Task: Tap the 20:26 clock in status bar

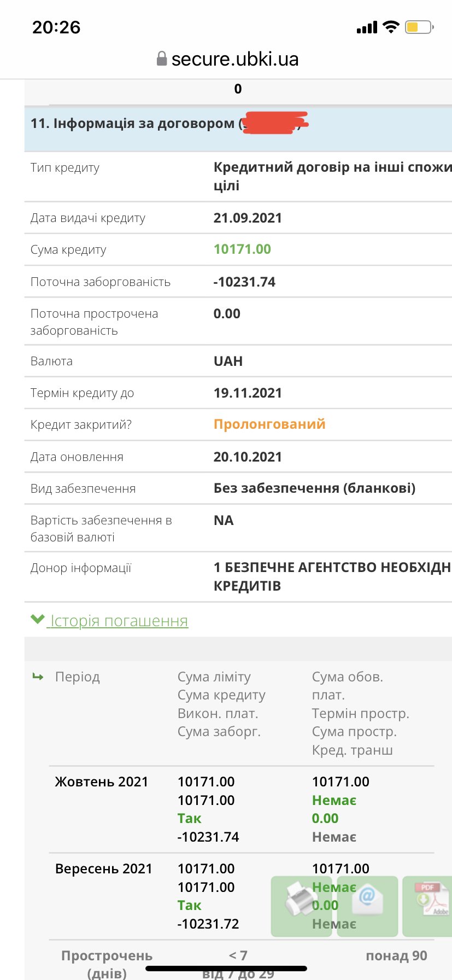Action: (56, 27)
